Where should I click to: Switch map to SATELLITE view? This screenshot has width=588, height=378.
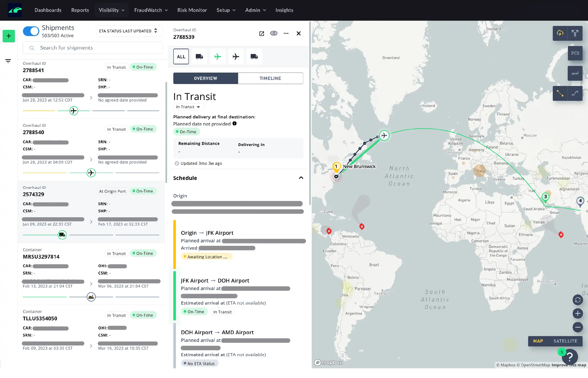565,341
